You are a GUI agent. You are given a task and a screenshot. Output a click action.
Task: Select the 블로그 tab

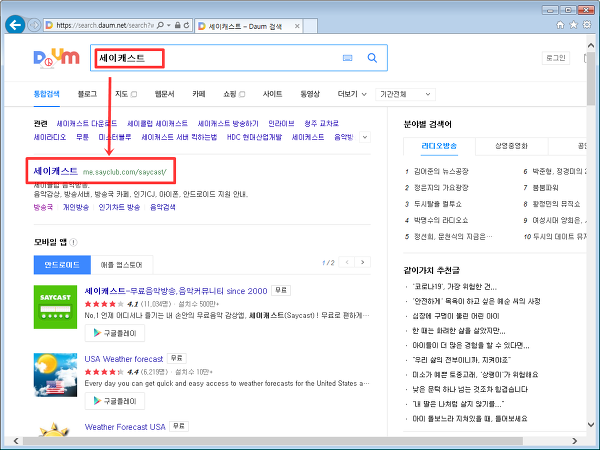[87, 94]
